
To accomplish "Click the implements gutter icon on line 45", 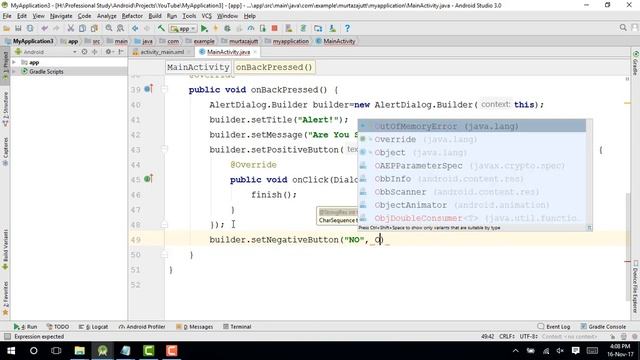I will click(x=149, y=179).
